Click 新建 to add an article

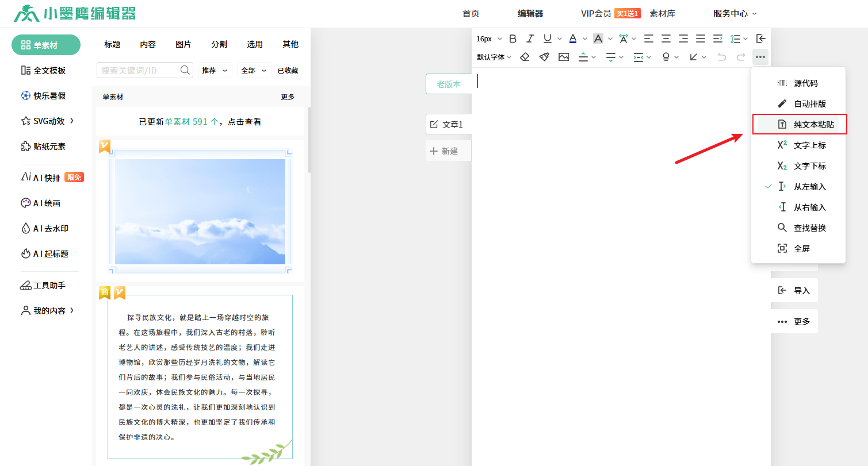pyautogui.click(x=449, y=151)
